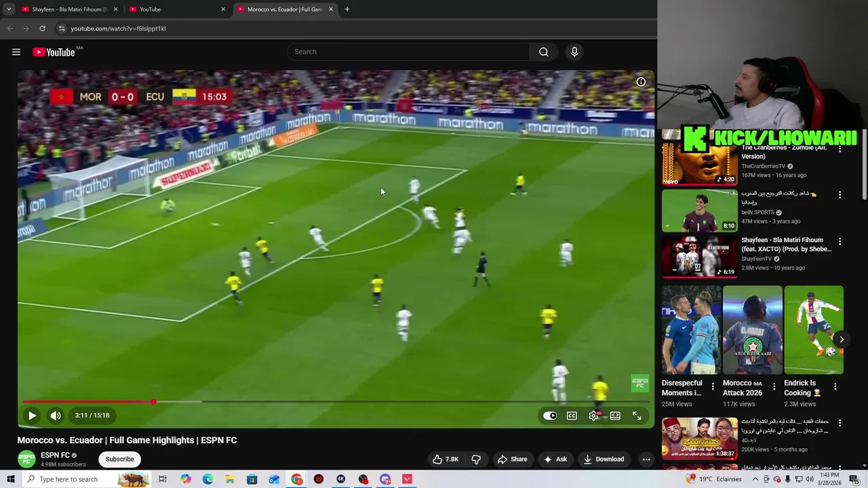Open options for Endrick Is Cooking short
Image resolution: width=868 pixels, height=488 pixels.
(835, 386)
